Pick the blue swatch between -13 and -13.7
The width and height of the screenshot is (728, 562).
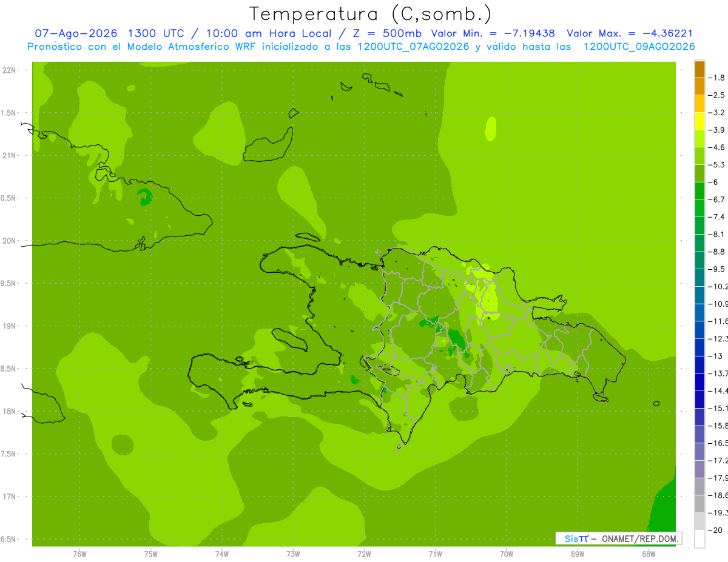(699, 365)
